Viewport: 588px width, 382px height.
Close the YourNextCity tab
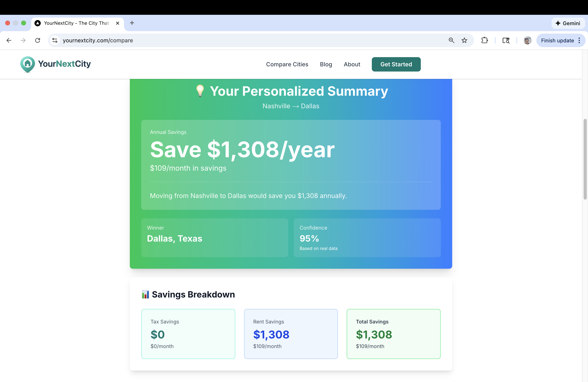pos(118,23)
